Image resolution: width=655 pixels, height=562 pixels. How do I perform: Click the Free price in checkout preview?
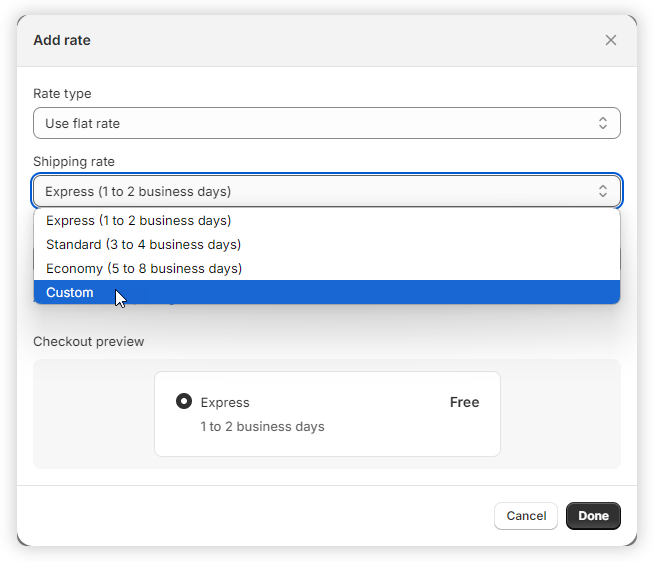tap(464, 402)
